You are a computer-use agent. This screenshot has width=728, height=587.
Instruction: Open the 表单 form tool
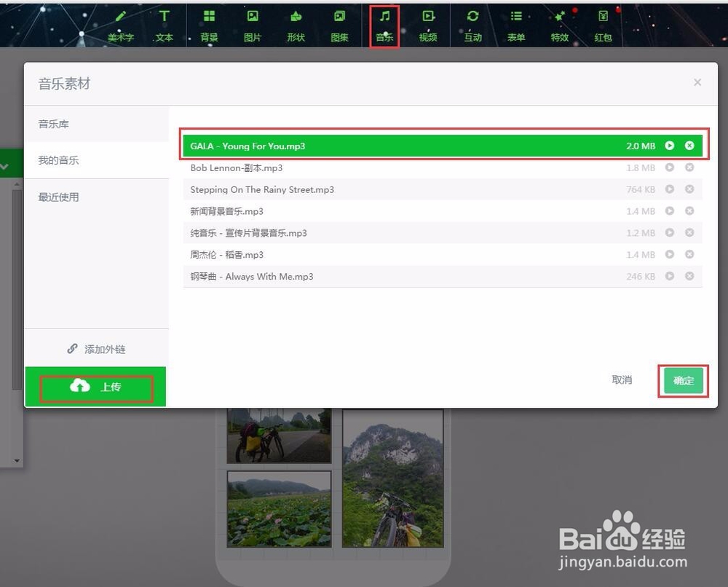(516, 26)
